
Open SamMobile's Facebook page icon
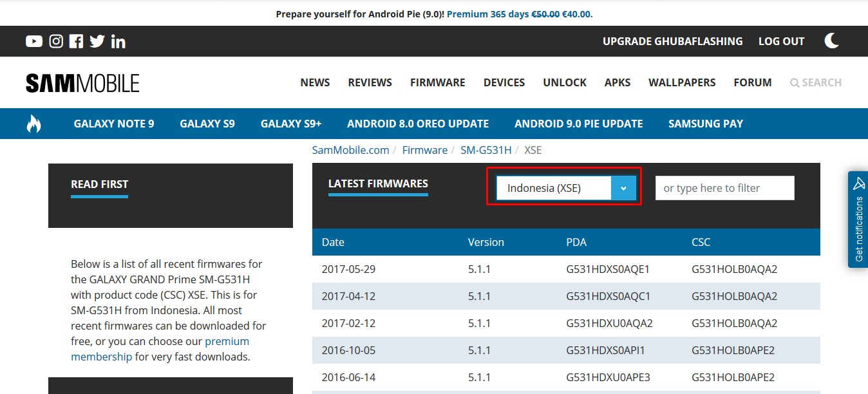[x=75, y=41]
